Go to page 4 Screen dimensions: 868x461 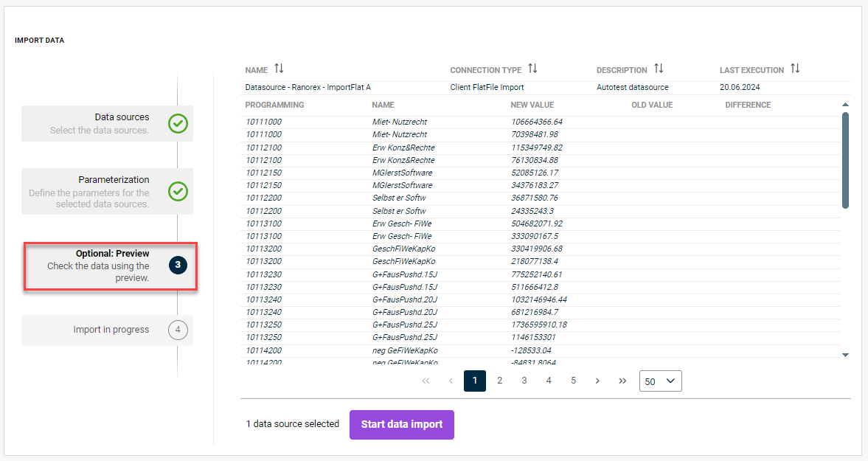[x=549, y=381]
